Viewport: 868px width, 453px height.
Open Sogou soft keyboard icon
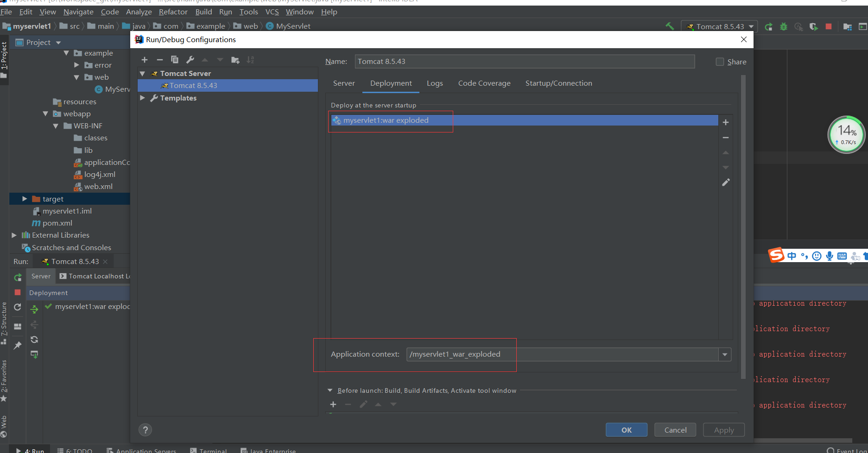click(842, 256)
